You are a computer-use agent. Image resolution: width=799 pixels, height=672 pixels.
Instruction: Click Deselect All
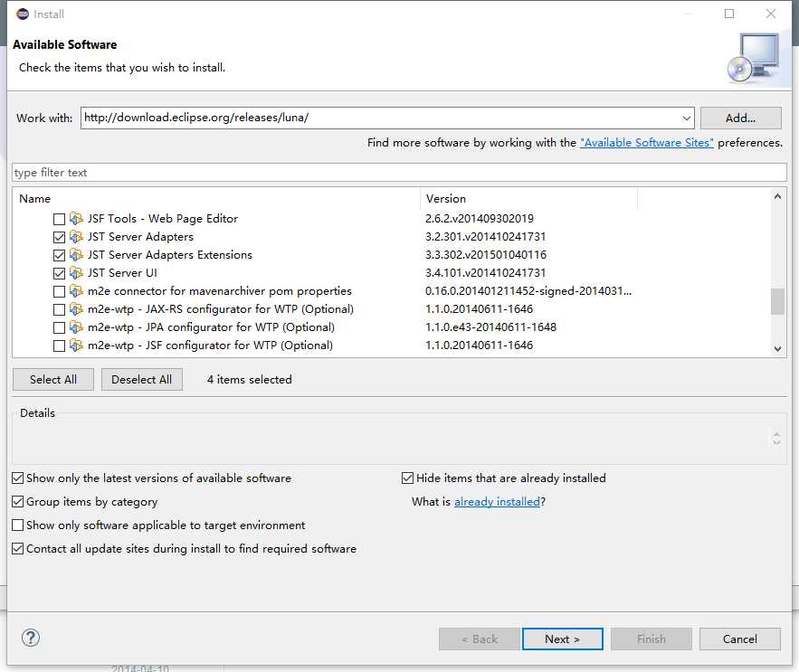(142, 380)
